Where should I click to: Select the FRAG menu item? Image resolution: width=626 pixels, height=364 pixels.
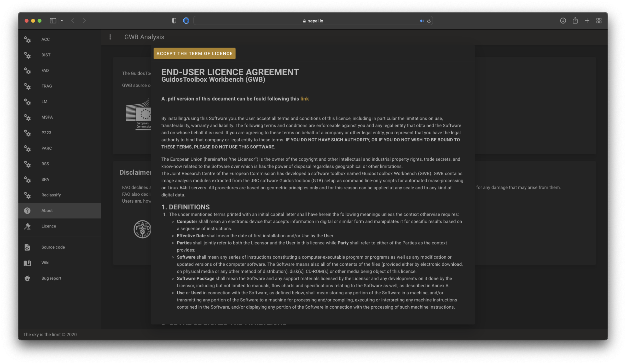pyautogui.click(x=47, y=86)
